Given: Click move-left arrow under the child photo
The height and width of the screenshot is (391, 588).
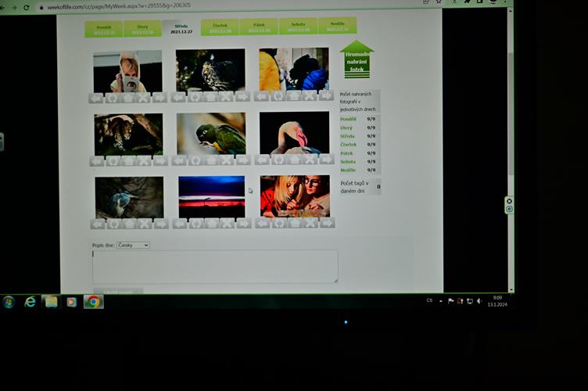Looking at the screenshot, I should tap(95, 98).
